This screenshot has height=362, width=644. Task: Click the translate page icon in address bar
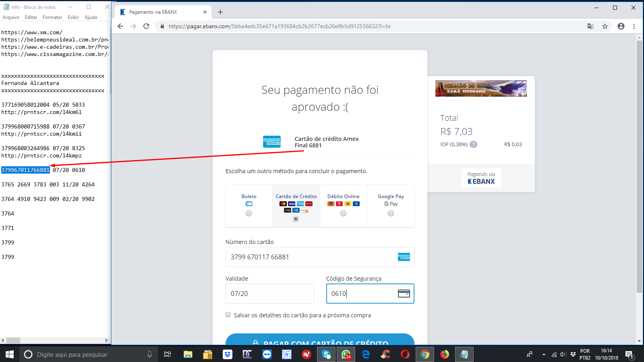590,26
